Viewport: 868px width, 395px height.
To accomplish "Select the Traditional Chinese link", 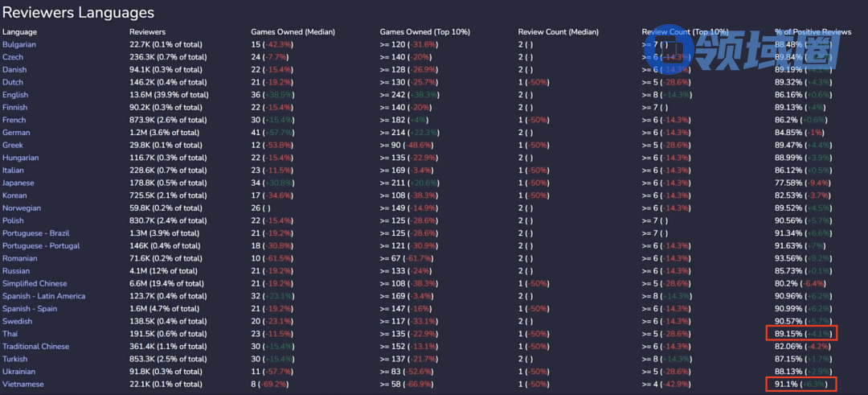I will tap(36, 347).
